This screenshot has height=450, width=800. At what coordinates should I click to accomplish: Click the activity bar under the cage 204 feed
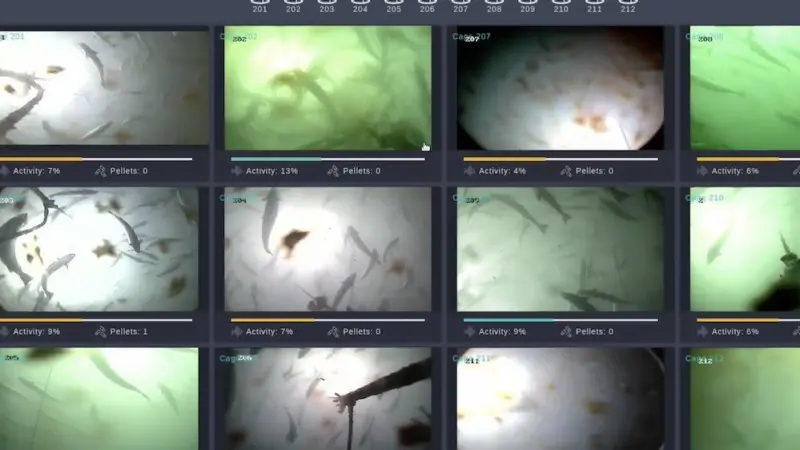click(328, 320)
